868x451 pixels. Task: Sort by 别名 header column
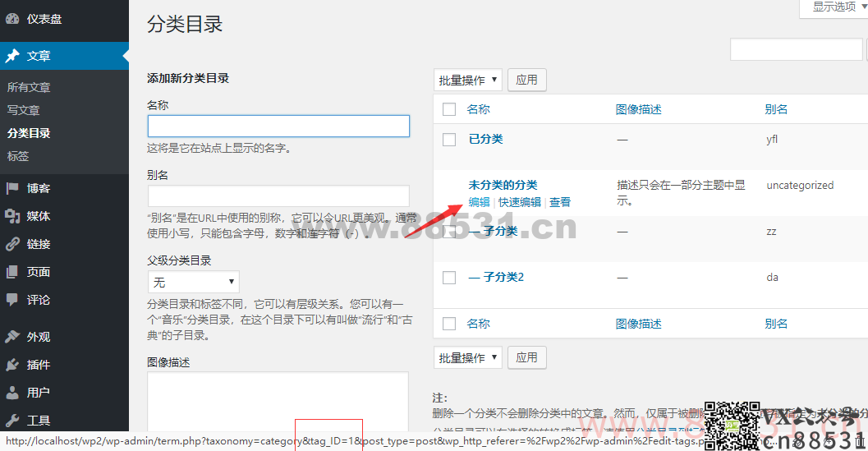(776, 109)
